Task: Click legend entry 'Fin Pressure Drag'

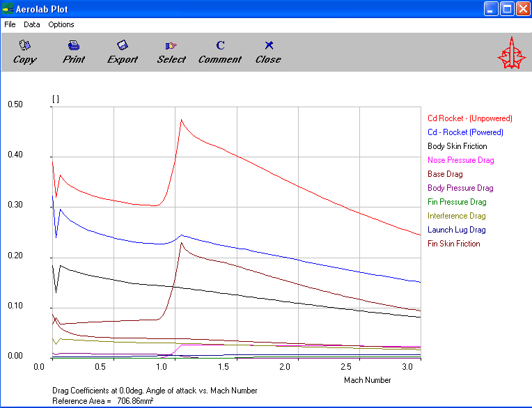Action: [457, 202]
